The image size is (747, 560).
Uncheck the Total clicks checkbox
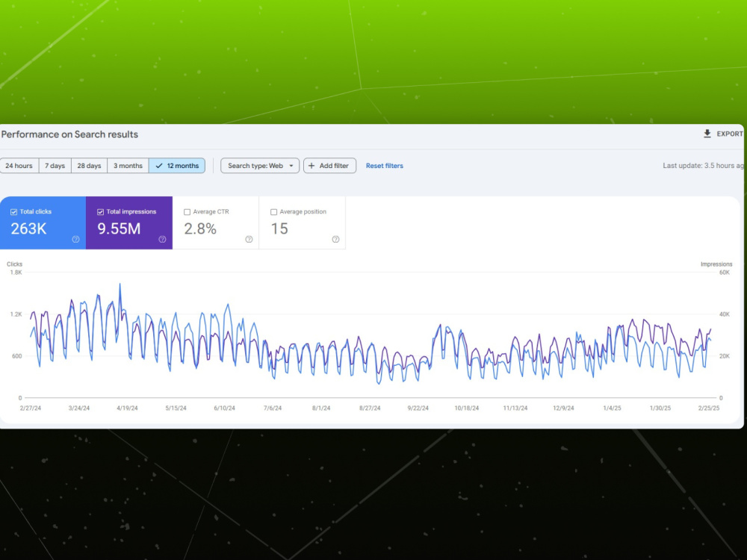click(x=13, y=212)
